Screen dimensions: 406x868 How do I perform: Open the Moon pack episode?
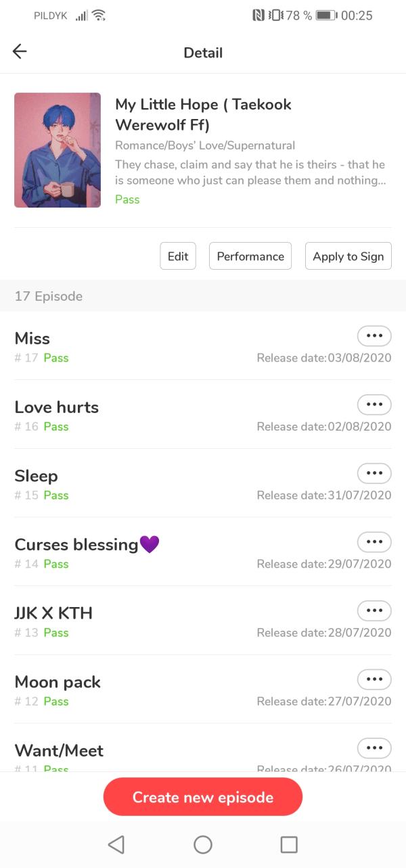coord(135,690)
